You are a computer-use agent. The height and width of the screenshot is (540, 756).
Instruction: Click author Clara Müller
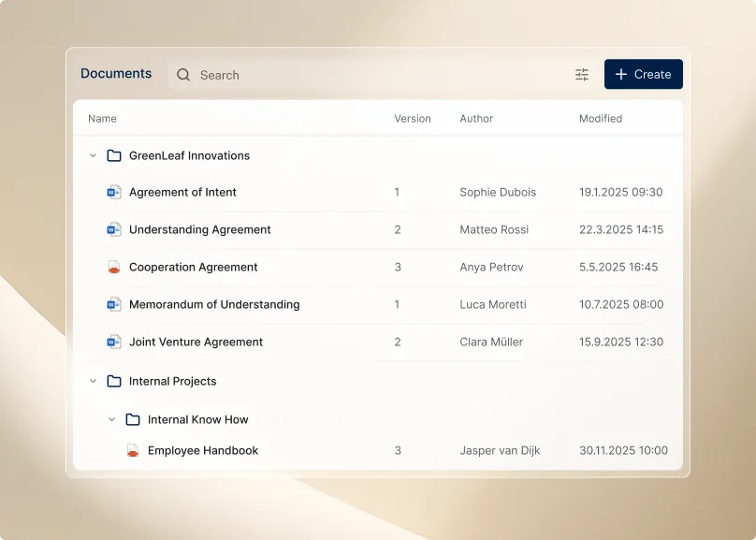(x=491, y=342)
